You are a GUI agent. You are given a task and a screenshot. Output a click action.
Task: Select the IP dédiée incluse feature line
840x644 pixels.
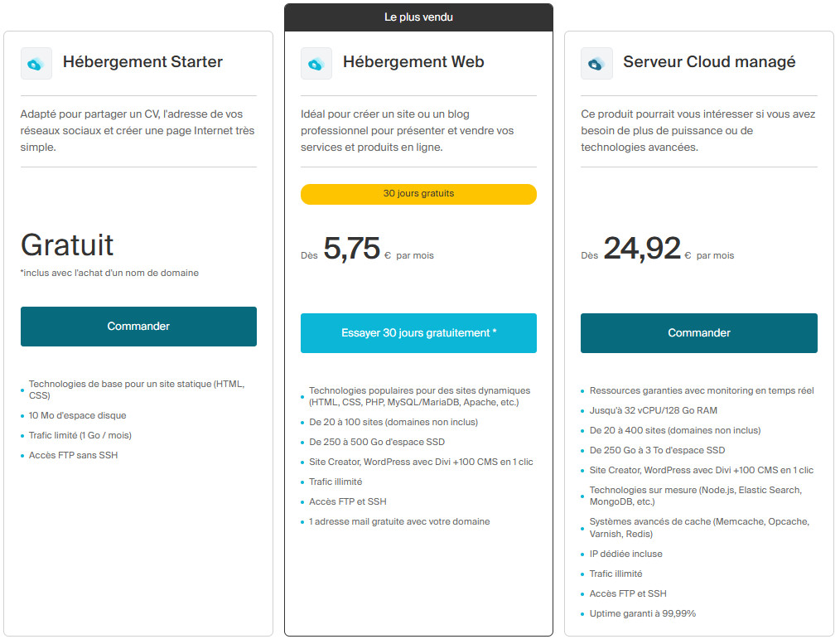625,554
